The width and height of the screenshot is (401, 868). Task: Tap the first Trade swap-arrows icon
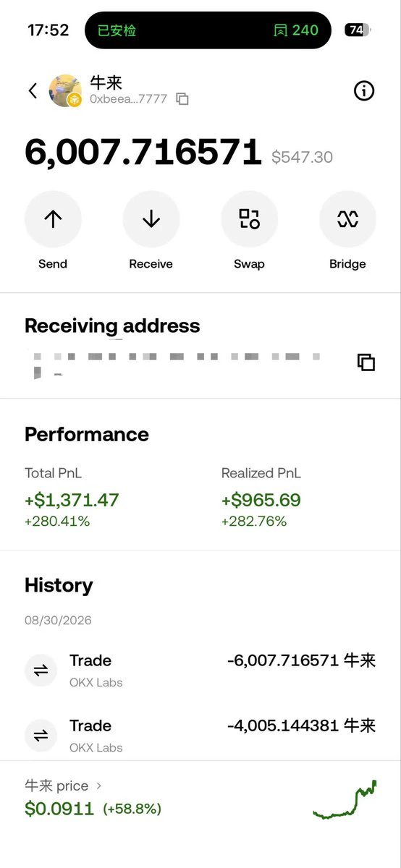41,671
